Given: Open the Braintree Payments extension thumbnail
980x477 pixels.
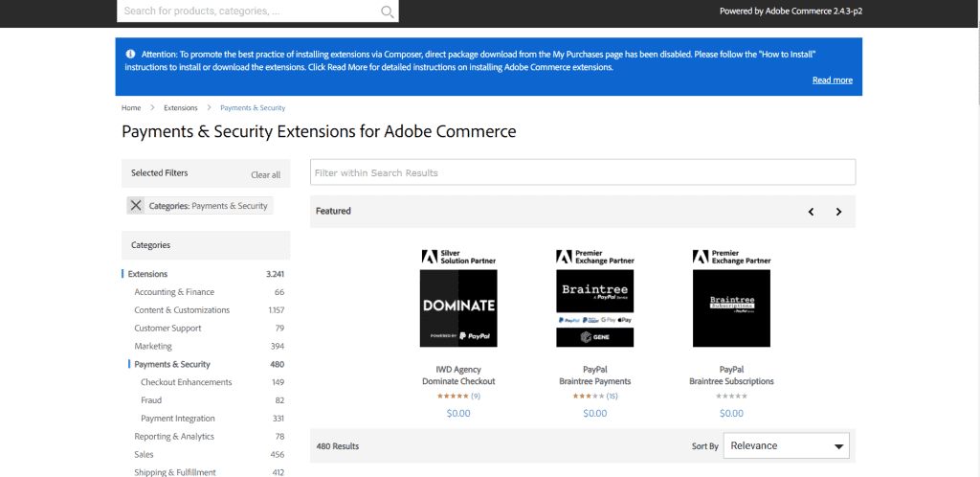Looking at the screenshot, I should (x=595, y=308).
